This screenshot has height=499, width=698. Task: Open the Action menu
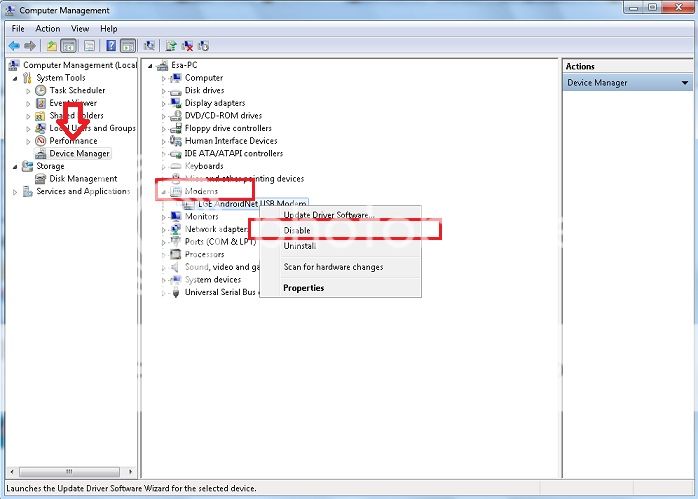click(x=48, y=29)
